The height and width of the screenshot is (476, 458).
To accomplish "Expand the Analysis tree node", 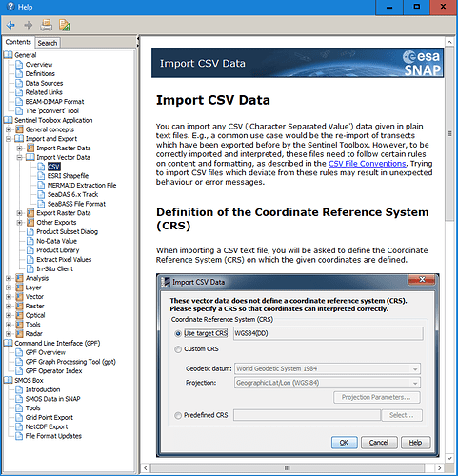I will coord(9,278).
